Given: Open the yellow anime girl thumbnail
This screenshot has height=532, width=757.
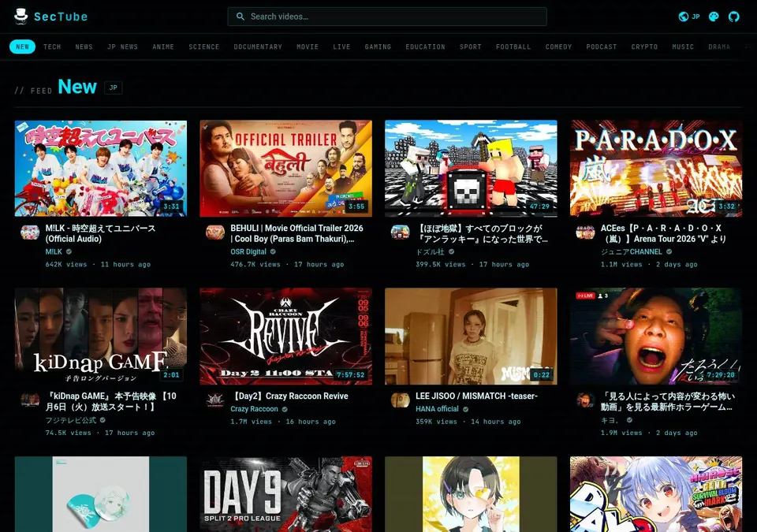Looking at the screenshot, I should 471,494.
